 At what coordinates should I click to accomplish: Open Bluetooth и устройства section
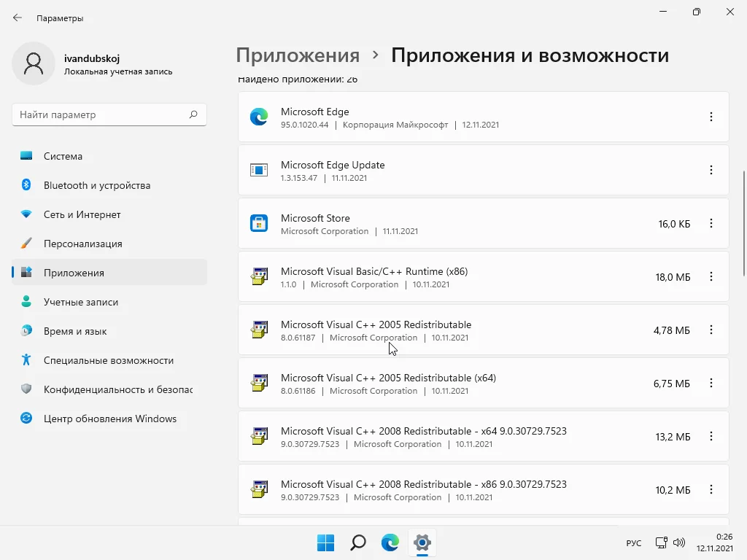[109, 185]
